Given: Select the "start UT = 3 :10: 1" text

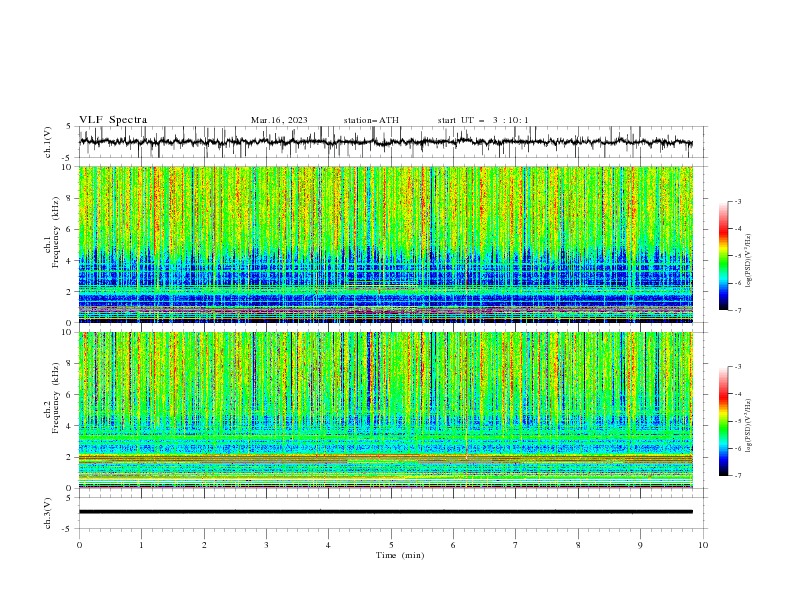Looking at the screenshot, I should click(x=483, y=120).
